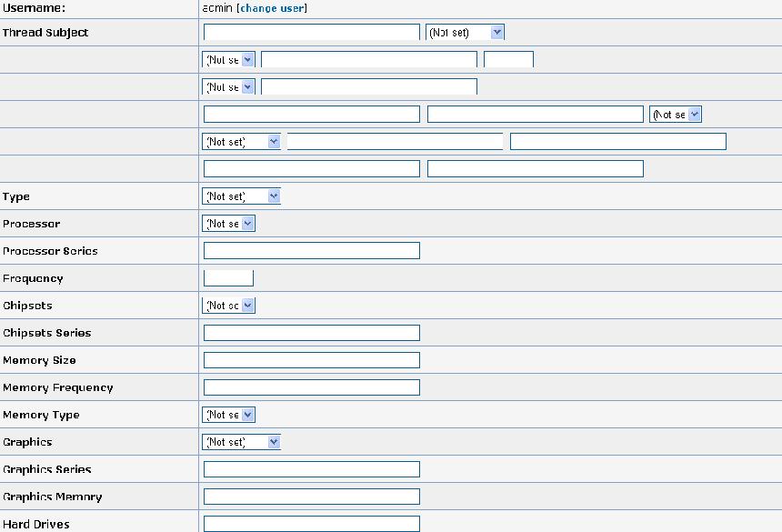Click the change user link
The image size is (782, 532).
pyautogui.click(x=272, y=8)
